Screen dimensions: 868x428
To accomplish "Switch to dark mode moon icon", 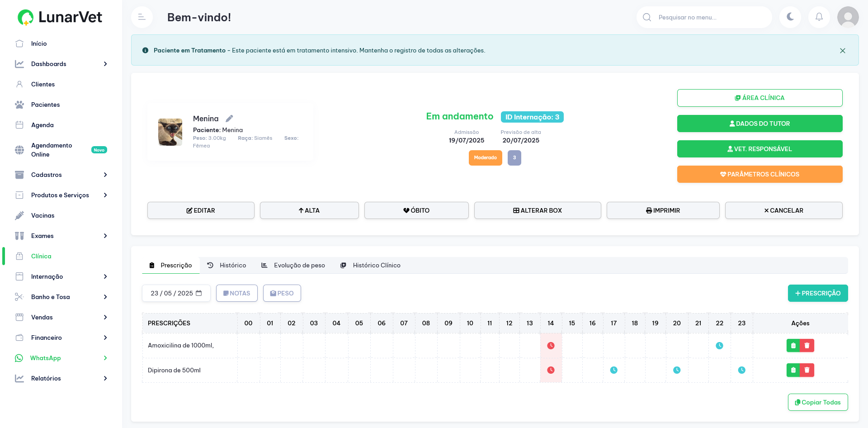I will coord(790,17).
